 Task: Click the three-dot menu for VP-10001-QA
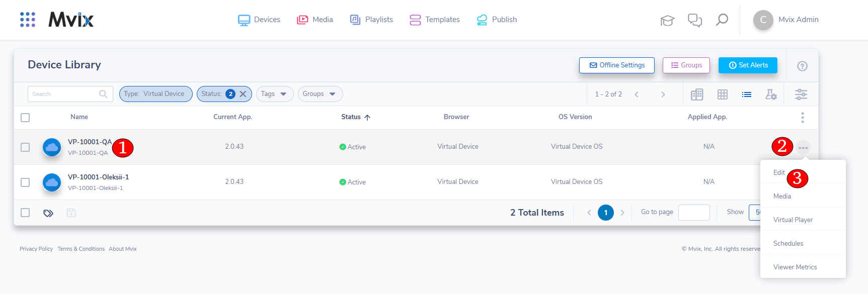click(x=803, y=147)
